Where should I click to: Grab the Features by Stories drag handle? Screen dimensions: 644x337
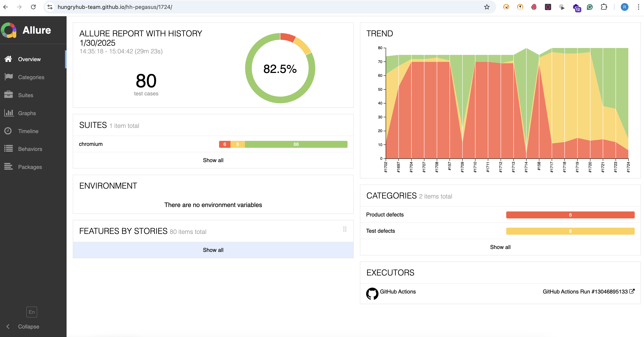click(x=345, y=229)
